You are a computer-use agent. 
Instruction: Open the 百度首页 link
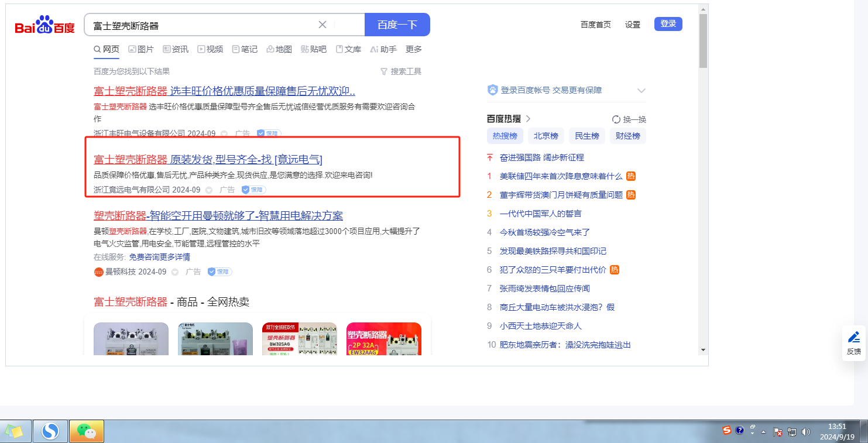[x=596, y=25]
